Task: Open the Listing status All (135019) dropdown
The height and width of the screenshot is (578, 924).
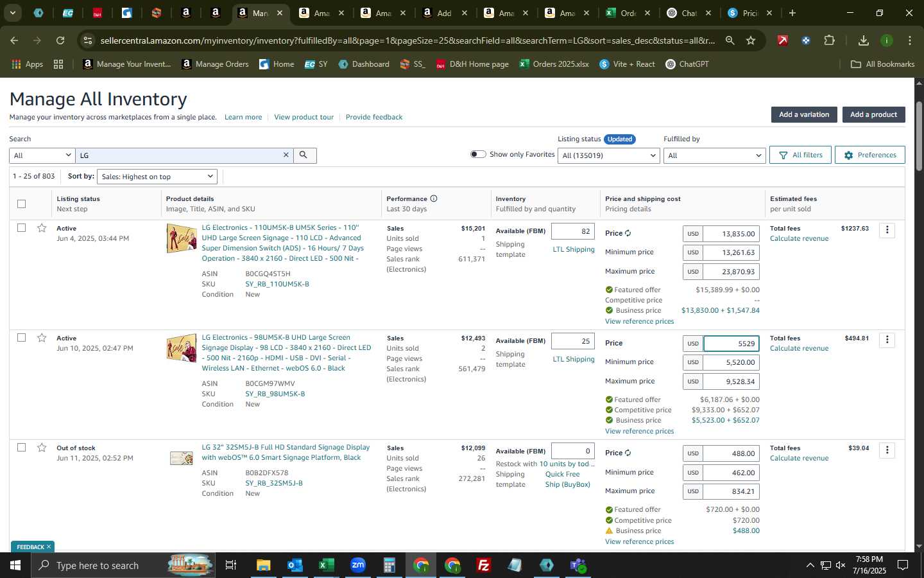Action: point(608,155)
